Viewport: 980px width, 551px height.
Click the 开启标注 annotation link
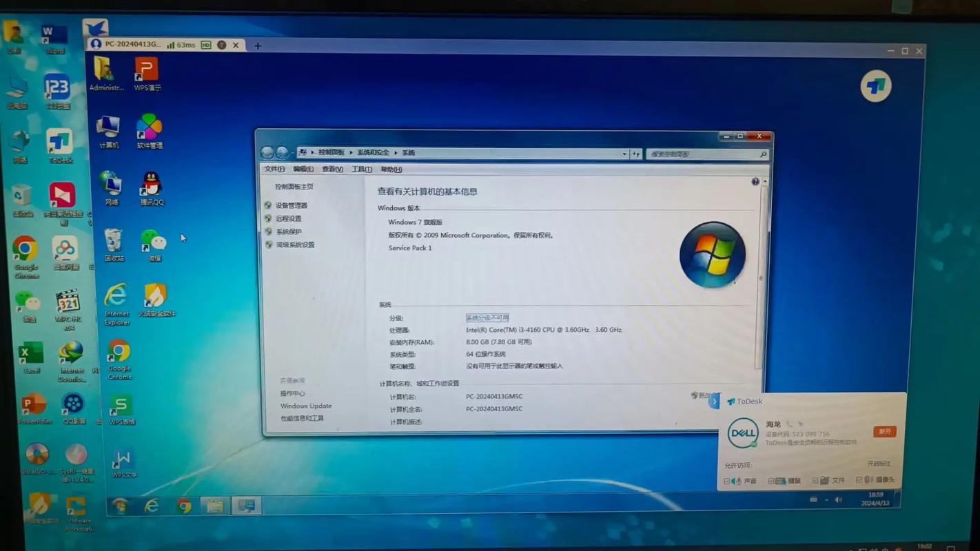pyautogui.click(x=879, y=464)
